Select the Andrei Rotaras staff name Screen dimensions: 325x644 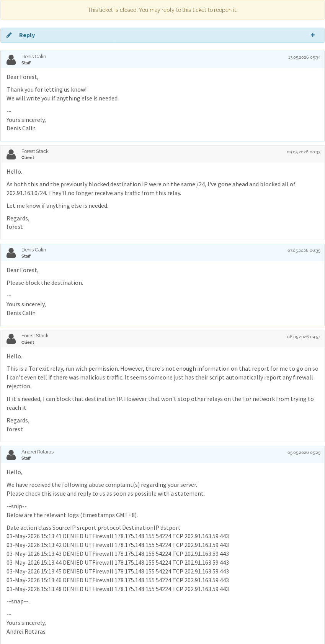(38, 452)
